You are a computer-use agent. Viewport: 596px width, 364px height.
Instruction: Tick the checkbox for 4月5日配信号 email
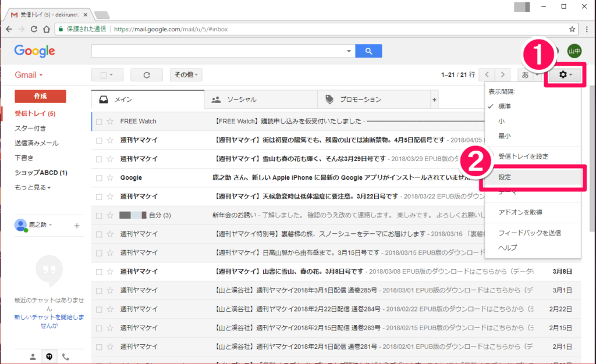point(99,141)
